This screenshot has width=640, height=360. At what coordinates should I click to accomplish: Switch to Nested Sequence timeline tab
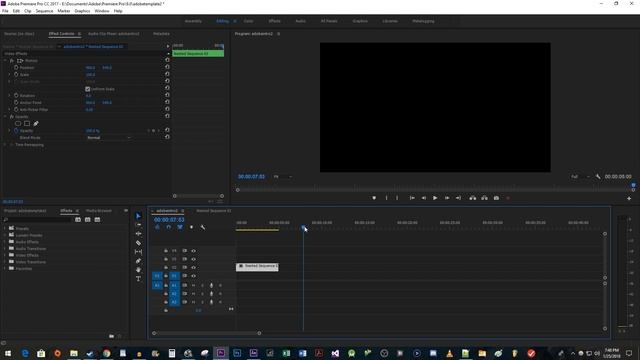click(x=213, y=211)
